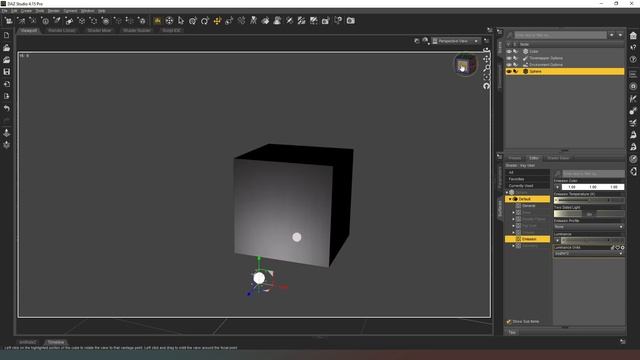640x360 pixels.
Task: Click the Save icon in left toolbar
Action: click(x=7, y=72)
